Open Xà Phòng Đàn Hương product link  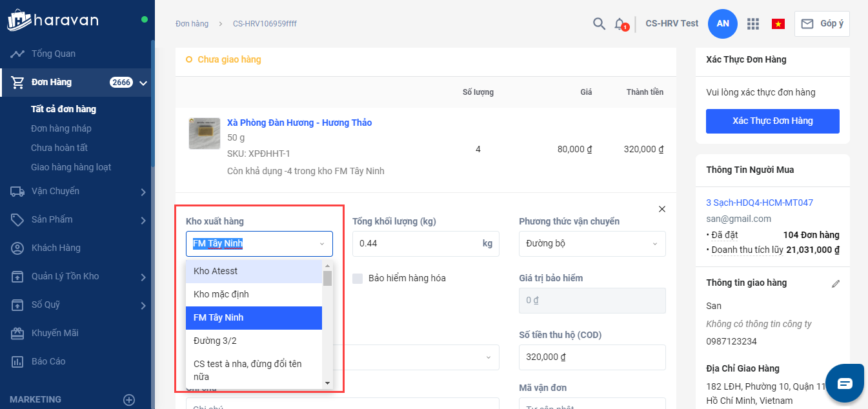pyautogui.click(x=299, y=123)
